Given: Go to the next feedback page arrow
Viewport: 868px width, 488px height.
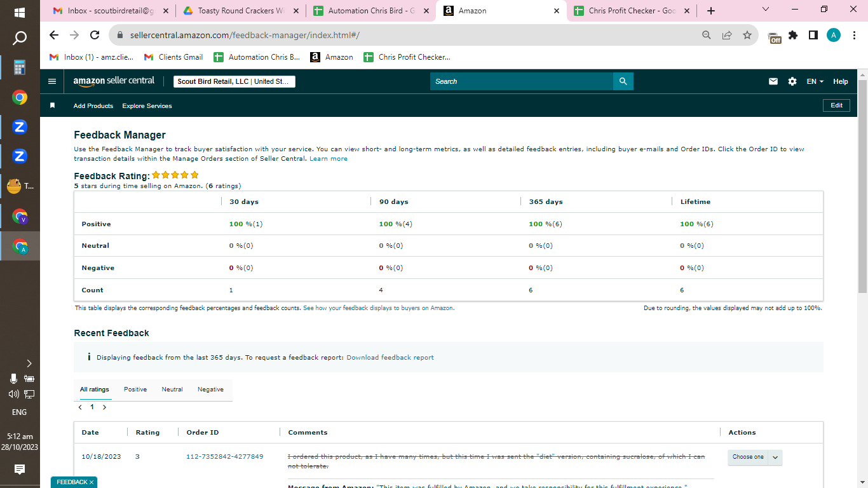Looking at the screenshot, I should pyautogui.click(x=104, y=407).
